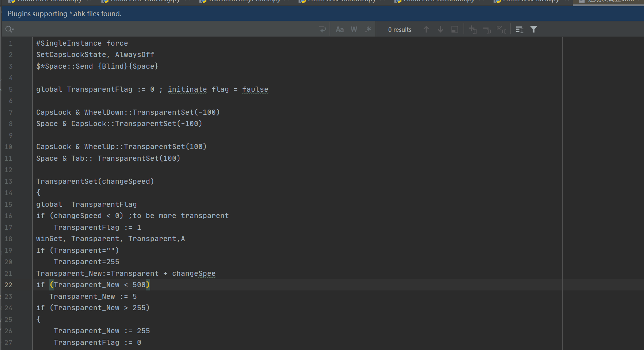Click Unselect Occurrence icon
644x350 pixels.
pos(487,29)
